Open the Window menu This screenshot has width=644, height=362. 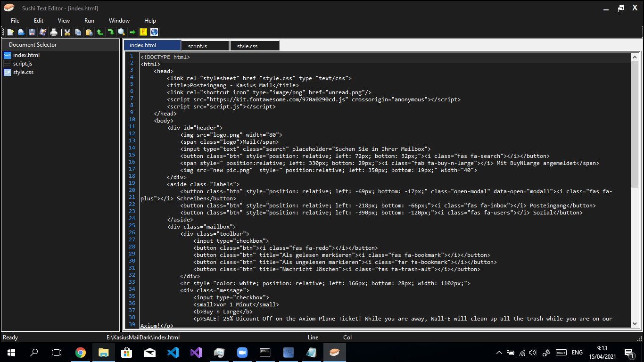coord(119,21)
